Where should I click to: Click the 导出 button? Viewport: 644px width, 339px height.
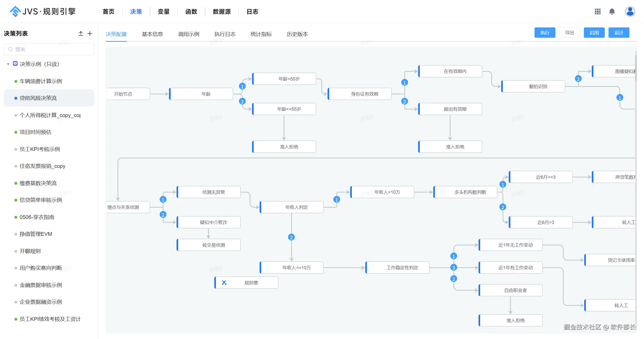click(569, 33)
